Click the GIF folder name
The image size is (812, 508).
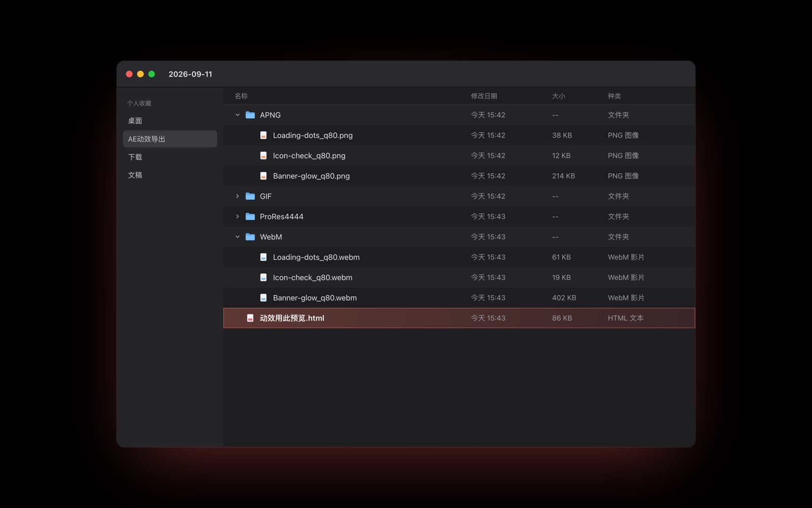(265, 196)
